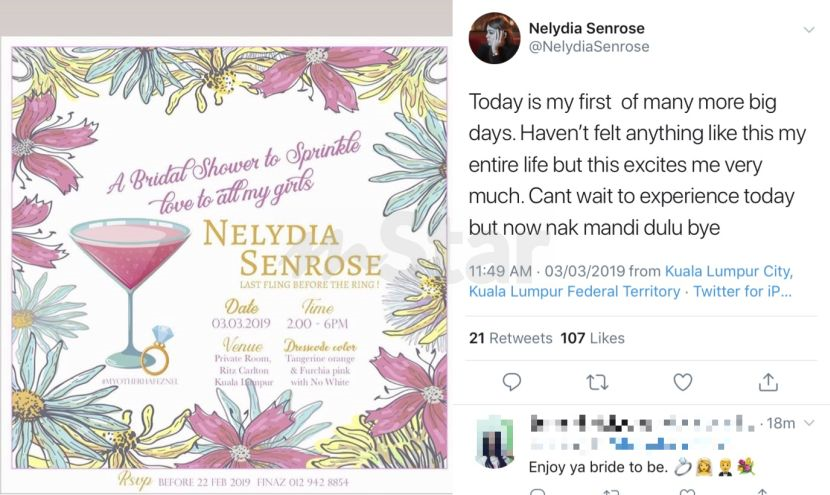Screen dimensions: 830x495
Task: Retweet the tweet using the retweet icon
Action: (x=597, y=382)
